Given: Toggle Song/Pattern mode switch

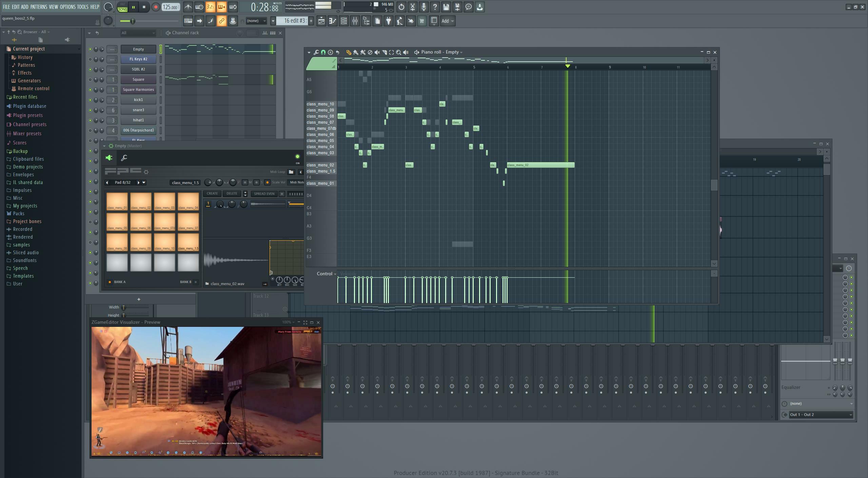Looking at the screenshot, I should 123,7.
